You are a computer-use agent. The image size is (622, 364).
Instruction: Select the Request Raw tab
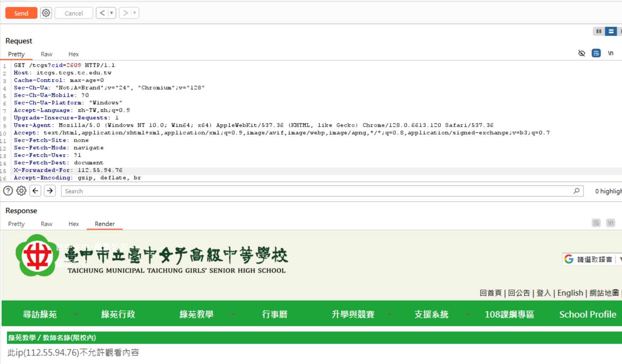(46, 54)
